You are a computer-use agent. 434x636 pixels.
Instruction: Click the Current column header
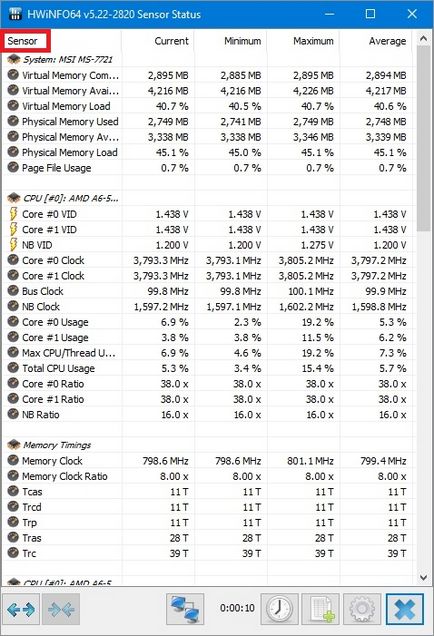click(171, 41)
